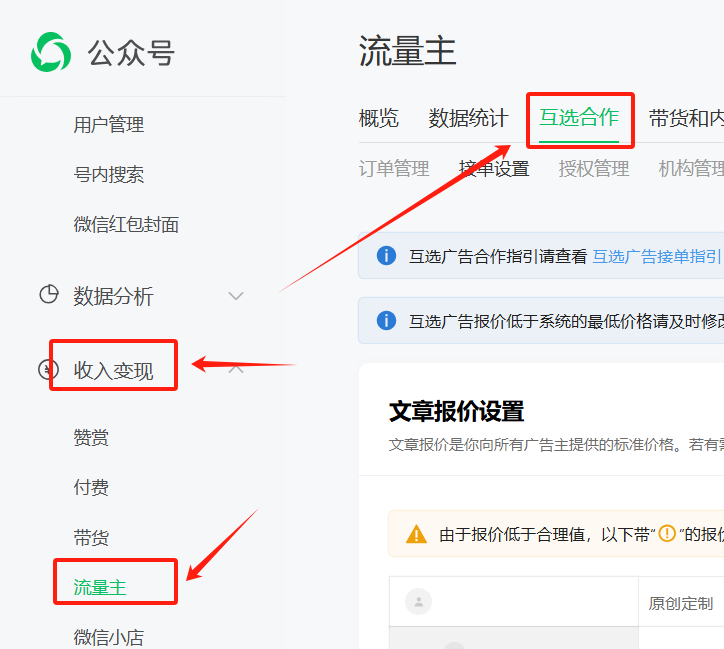Open the 带货和内容 tab

686,118
